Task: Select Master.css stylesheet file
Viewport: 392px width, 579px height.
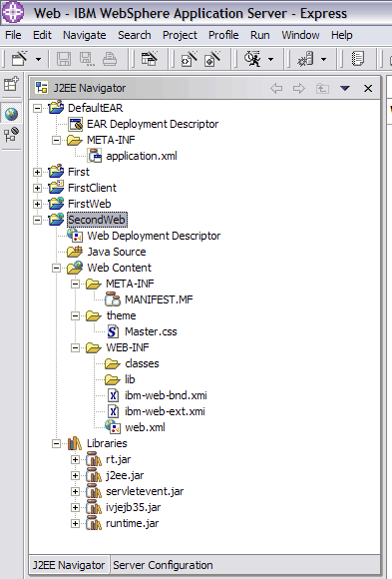Action: point(151,331)
